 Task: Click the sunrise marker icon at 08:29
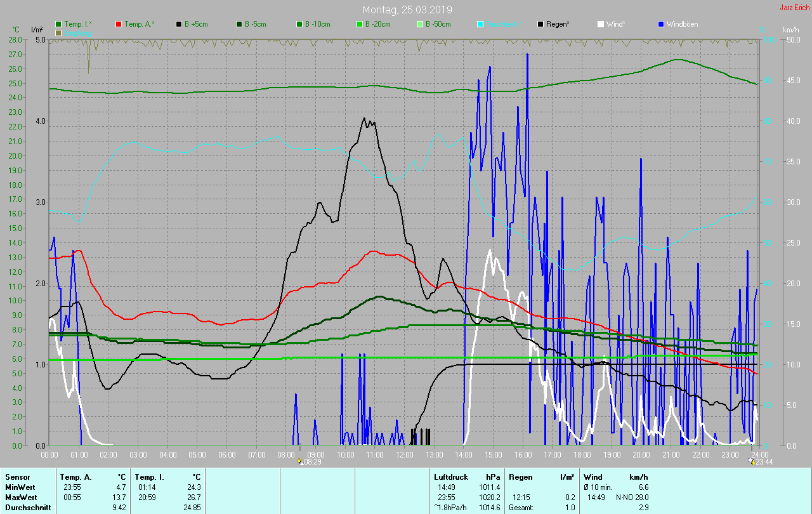click(300, 461)
